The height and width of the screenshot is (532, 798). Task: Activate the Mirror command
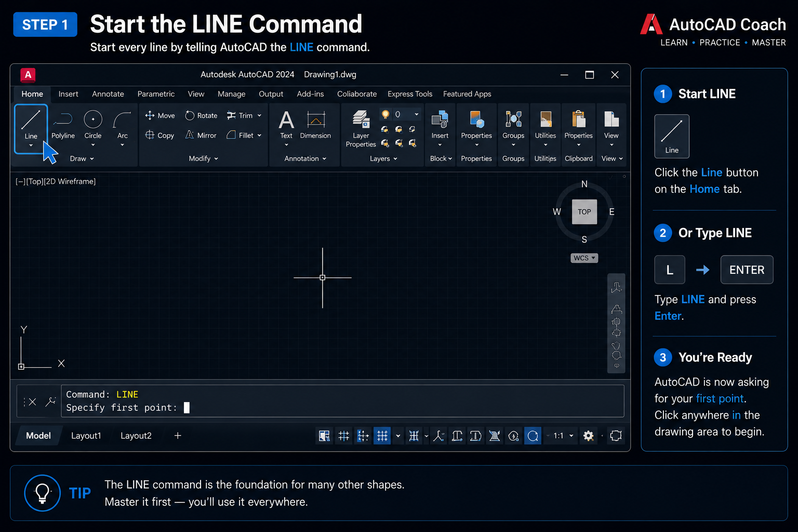[x=201, y=135]
